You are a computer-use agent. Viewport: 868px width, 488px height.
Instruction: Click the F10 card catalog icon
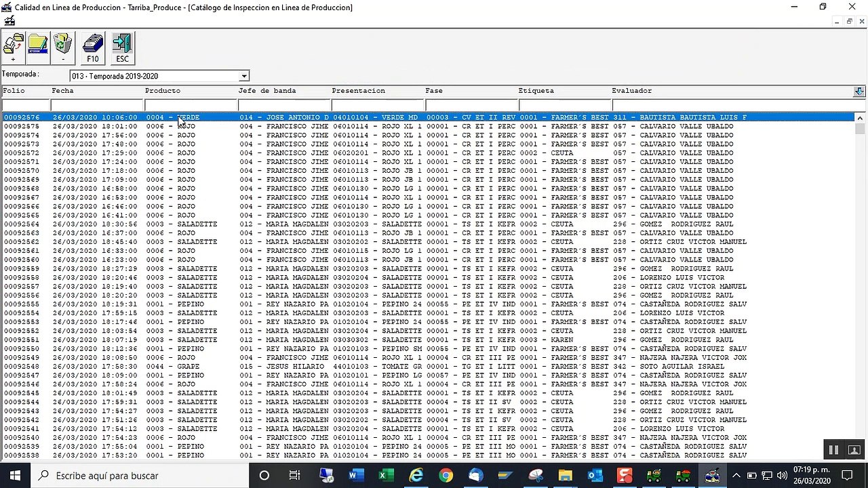coord(93,48)
